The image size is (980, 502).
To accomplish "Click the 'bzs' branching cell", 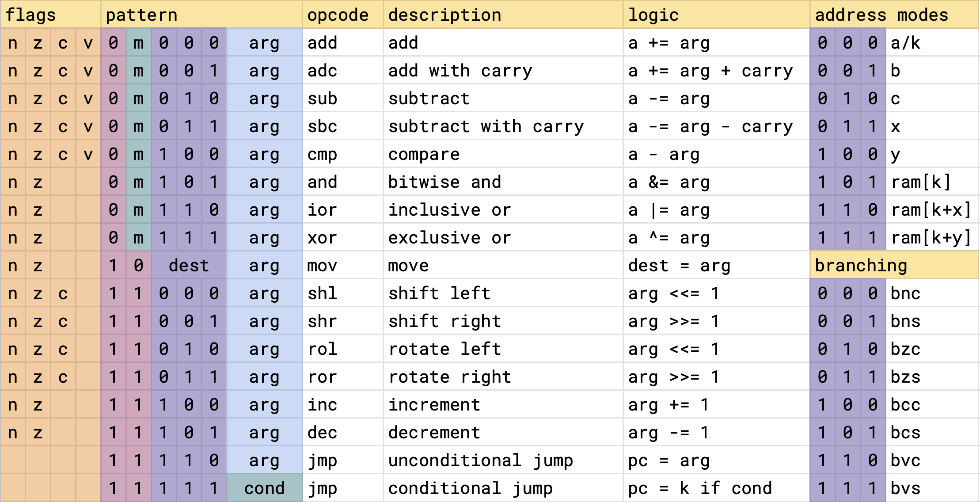I will tap(931, 377).
